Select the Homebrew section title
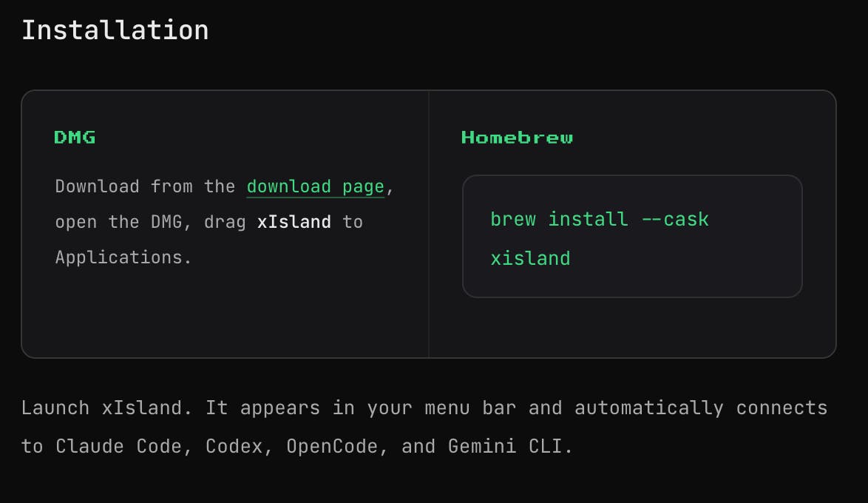Screen dimensions: 868x503 point(517,138)
